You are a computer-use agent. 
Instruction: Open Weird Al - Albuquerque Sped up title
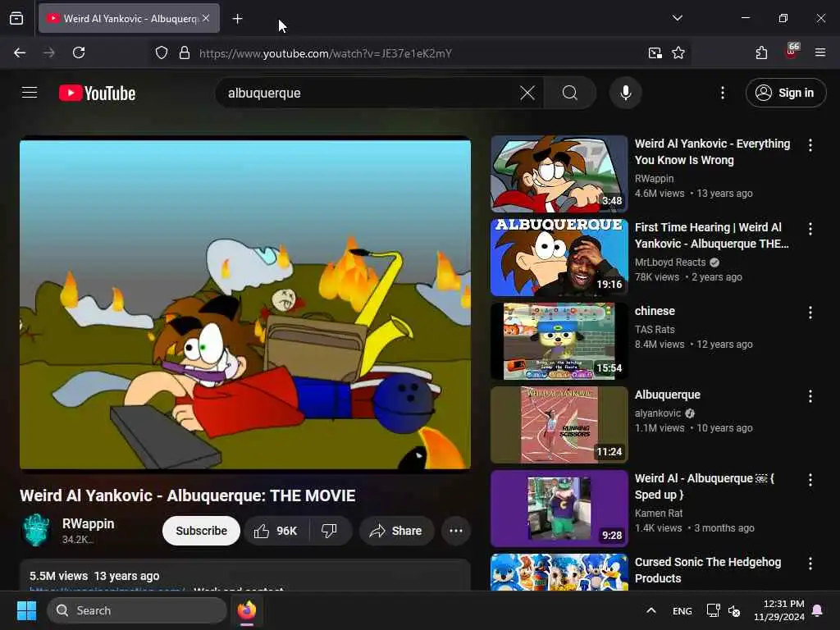705,486
